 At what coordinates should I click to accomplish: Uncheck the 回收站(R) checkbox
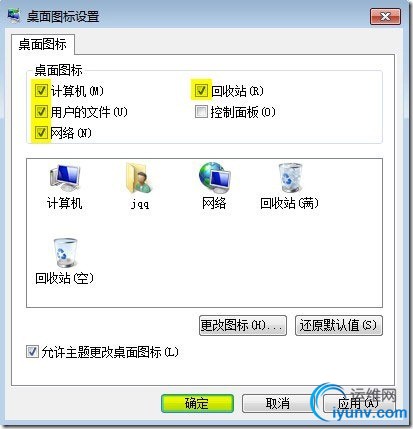(x=201, y=90)
